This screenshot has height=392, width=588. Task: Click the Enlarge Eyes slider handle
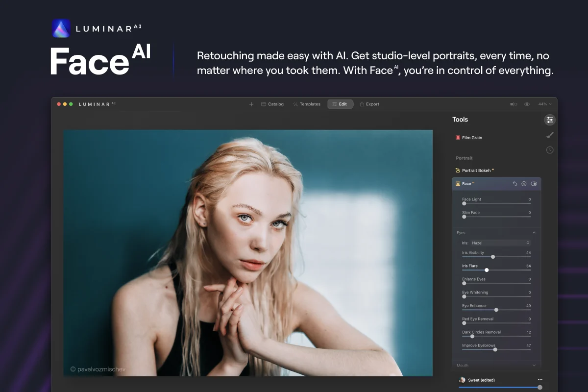tap(464, 283)
